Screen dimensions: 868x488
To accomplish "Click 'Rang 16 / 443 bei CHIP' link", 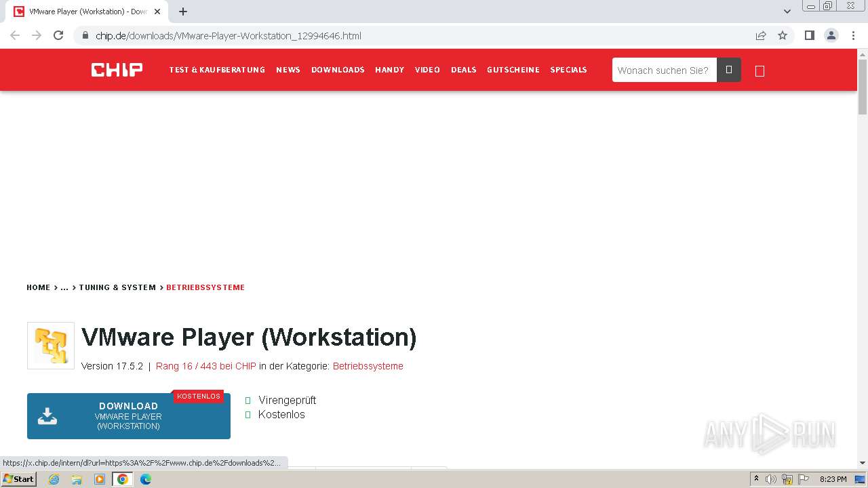I will click(206, 366).
